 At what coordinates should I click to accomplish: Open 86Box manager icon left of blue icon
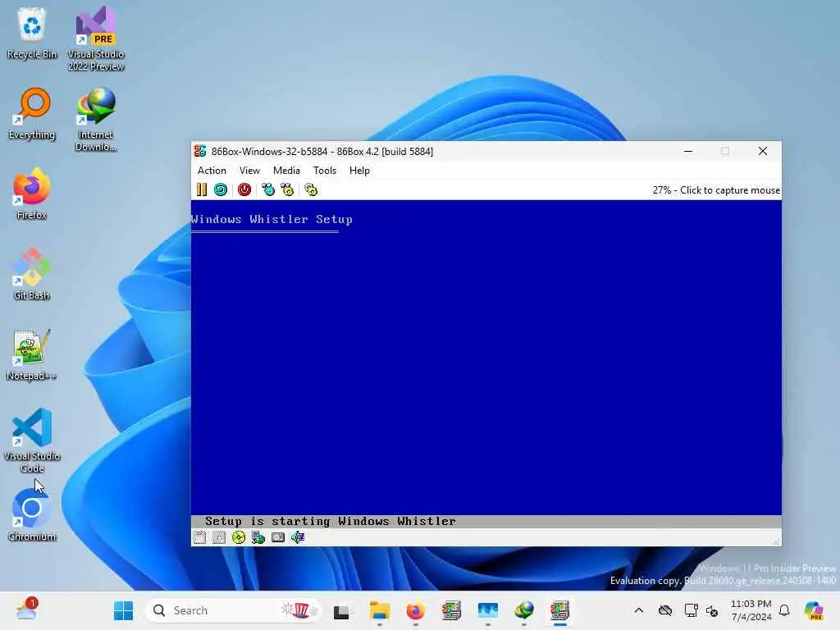pos(452,610)
